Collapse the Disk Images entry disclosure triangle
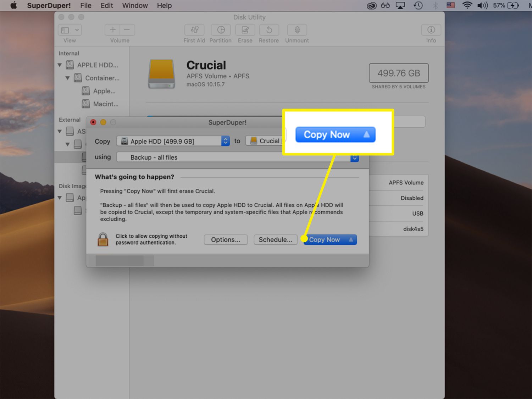 (x=60, y=198)
